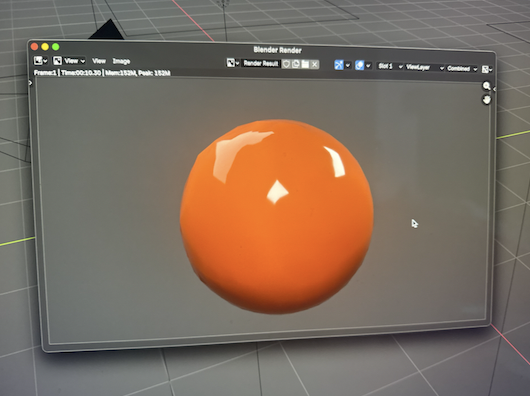Expand the left toolbar arrow
This screenshot has width=530, height=396.
(30, 82)
